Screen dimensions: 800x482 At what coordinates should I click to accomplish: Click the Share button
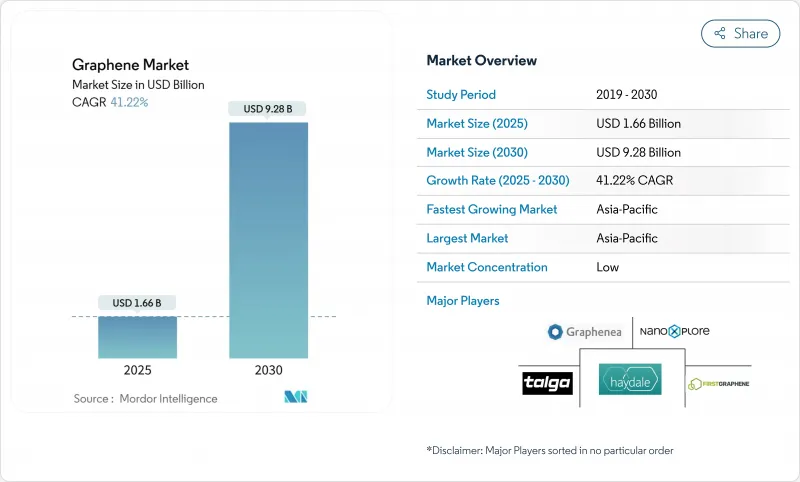[x=740, y=33]
